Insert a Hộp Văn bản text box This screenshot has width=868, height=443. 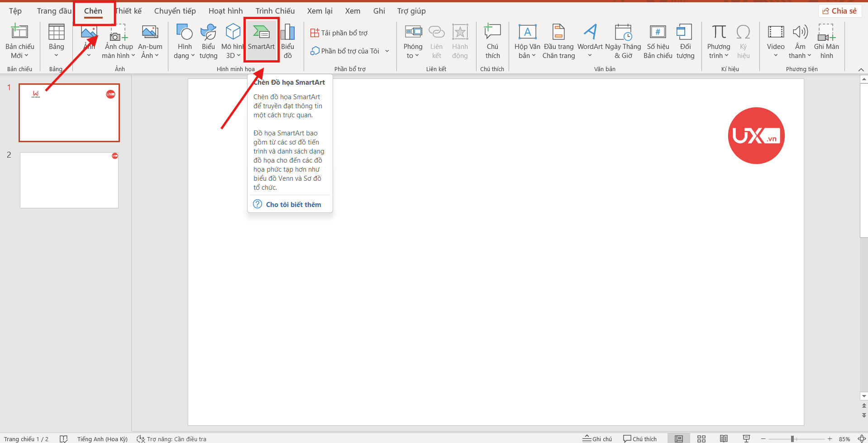527,41
